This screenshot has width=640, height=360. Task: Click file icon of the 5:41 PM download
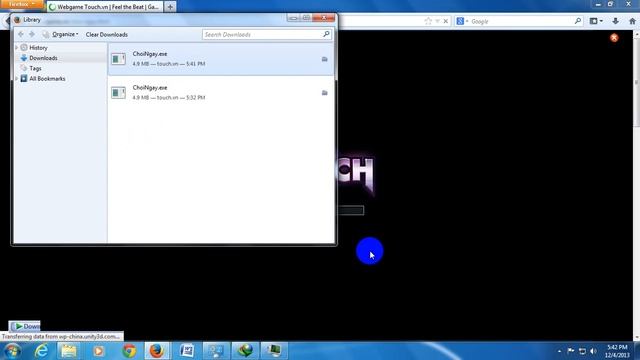click(x=118, y=59)
